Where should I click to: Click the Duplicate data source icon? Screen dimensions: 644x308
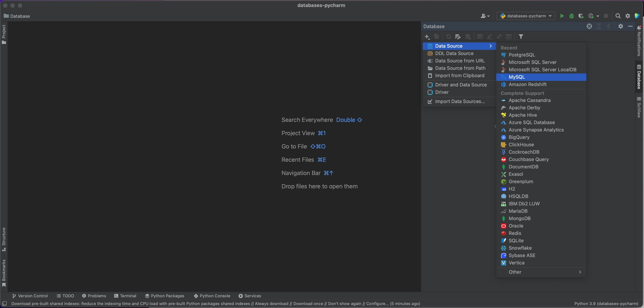pyautogui.click(x=436, y=37)
